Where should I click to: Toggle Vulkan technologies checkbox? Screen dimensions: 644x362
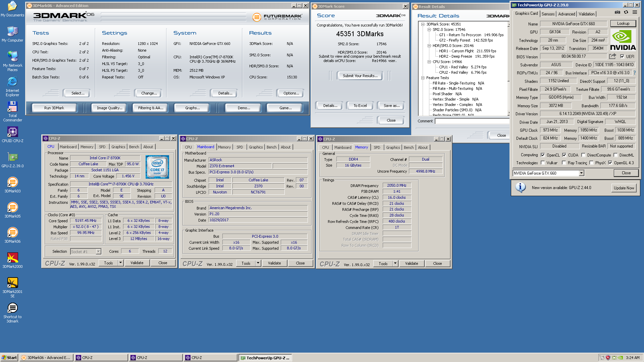point(543,163)
